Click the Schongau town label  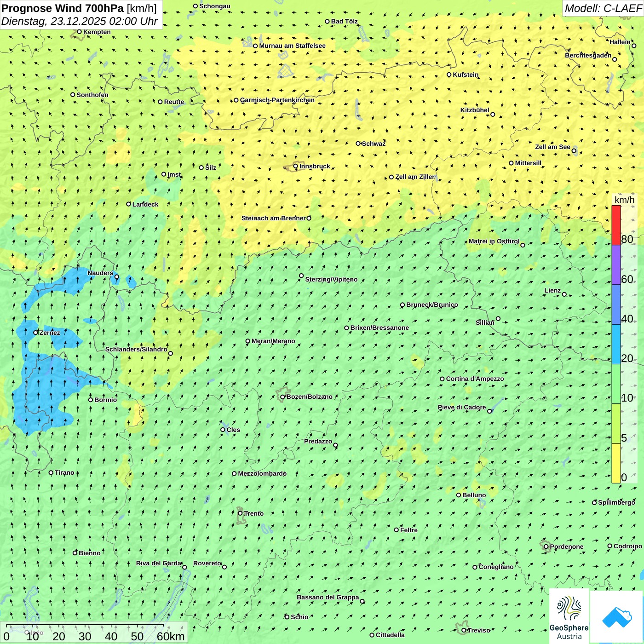click(x=215, y=6)
